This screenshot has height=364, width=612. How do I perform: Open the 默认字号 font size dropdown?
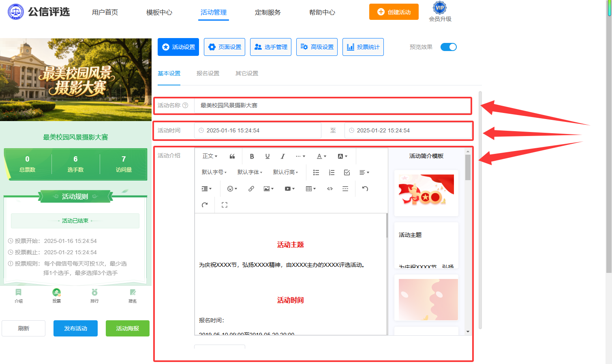[x=214, y=172]
